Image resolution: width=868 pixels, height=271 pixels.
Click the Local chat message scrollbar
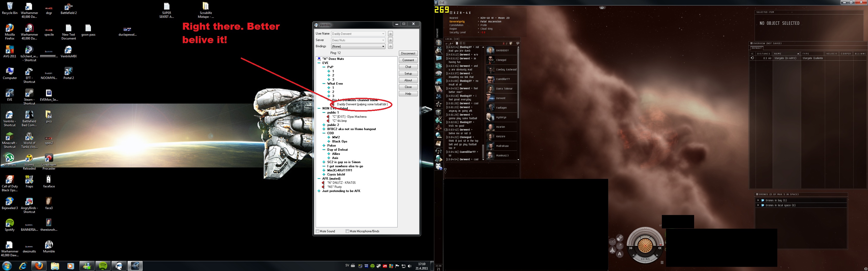pos(483,152)
